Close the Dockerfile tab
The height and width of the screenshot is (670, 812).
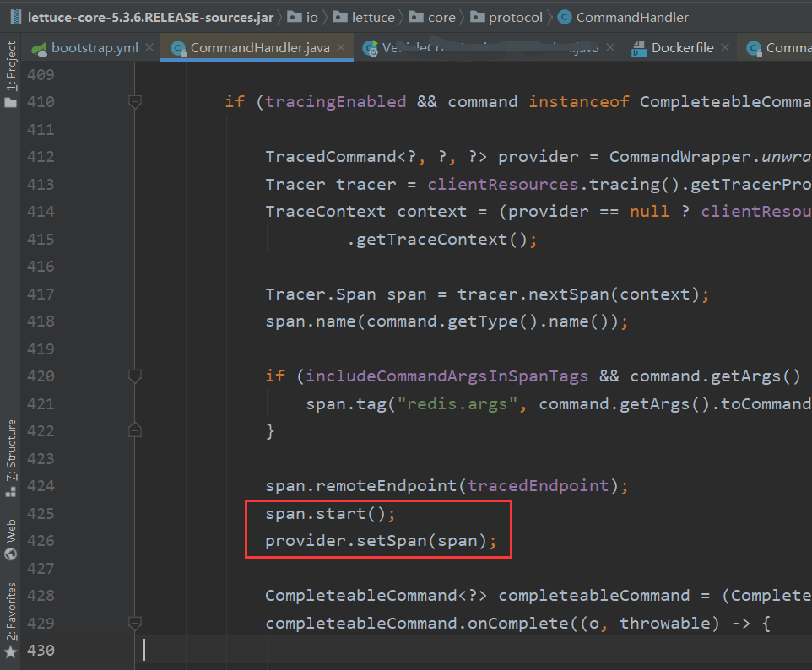click(x=725, y=47)
